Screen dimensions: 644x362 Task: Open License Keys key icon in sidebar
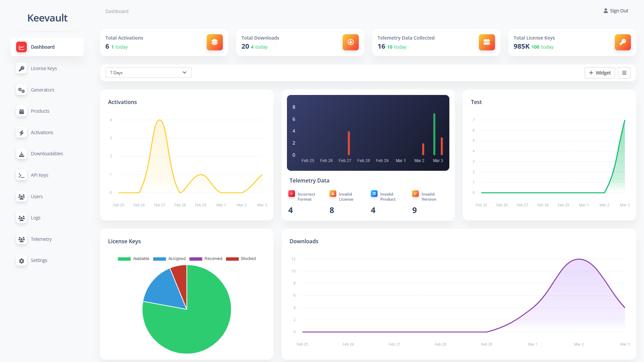[21, 68]
